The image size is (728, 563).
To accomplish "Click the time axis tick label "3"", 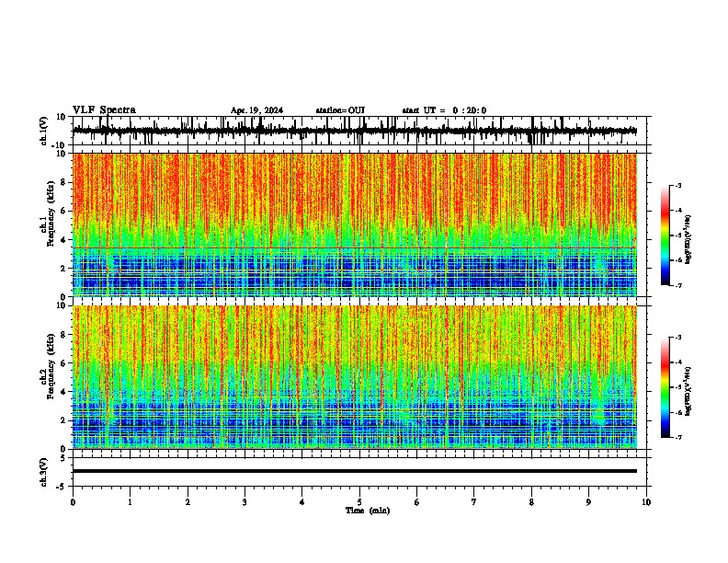I will point(245,502).
